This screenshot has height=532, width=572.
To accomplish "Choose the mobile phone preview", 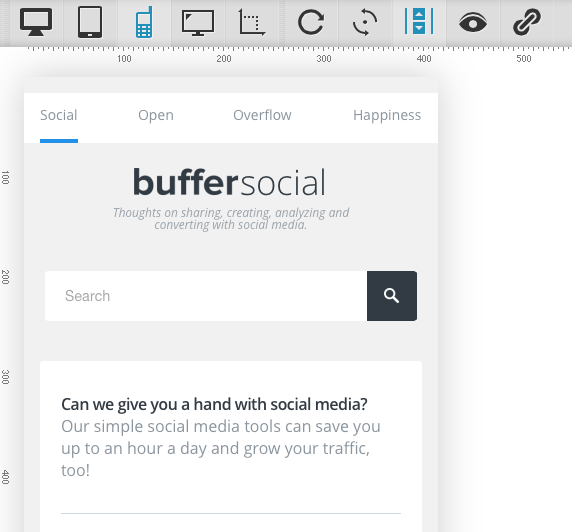I will [x=144, y=22].
